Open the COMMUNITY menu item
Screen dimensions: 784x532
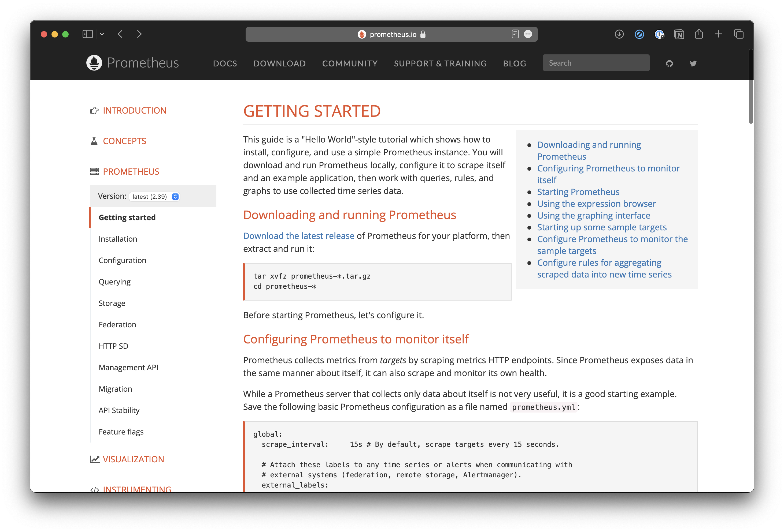click(350, 63)
